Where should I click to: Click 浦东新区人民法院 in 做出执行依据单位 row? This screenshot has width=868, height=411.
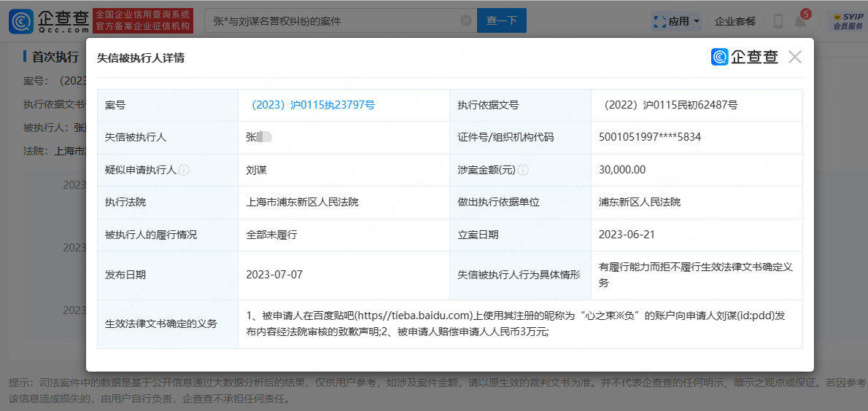(640, 202)
